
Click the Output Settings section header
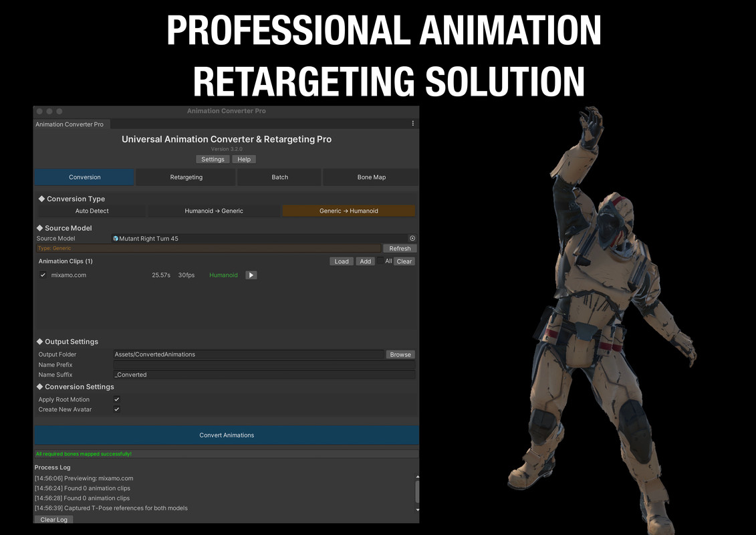[x=68, y=342]
